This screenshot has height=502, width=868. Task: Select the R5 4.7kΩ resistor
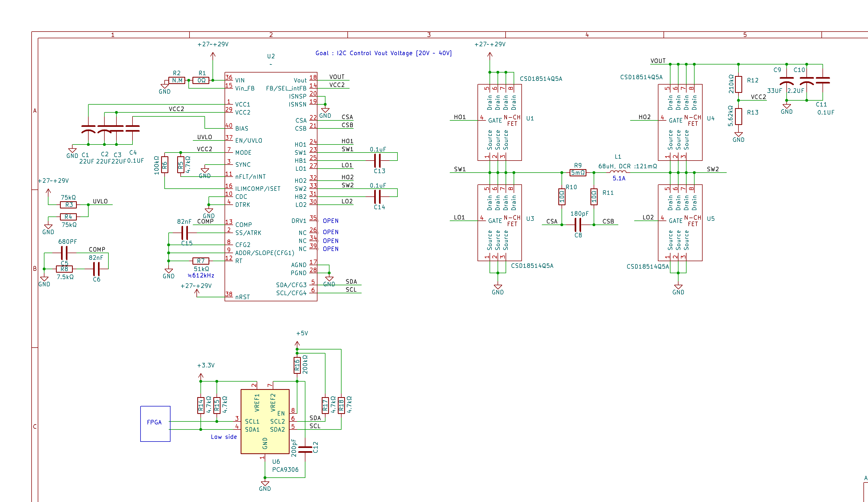pos(180,165)
